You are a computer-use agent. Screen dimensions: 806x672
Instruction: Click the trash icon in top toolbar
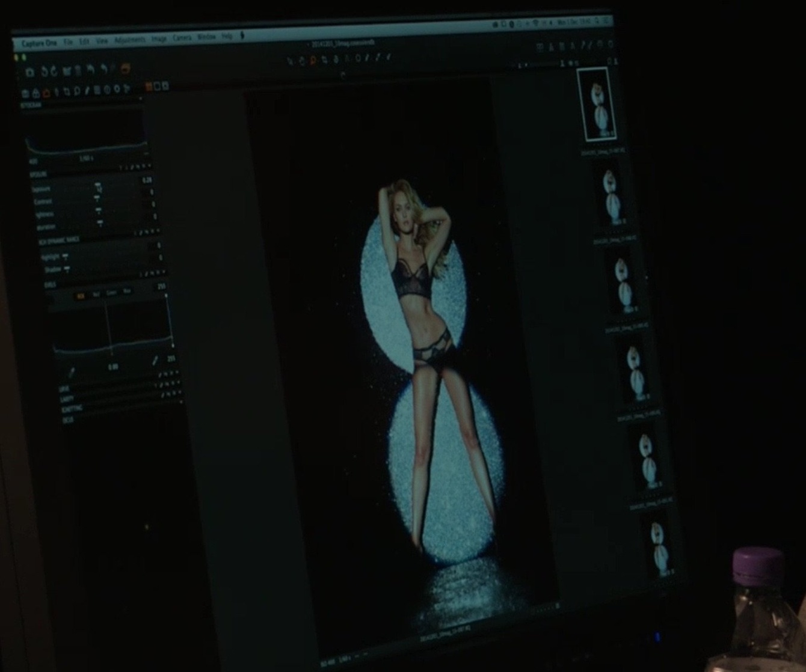[78, 71]
